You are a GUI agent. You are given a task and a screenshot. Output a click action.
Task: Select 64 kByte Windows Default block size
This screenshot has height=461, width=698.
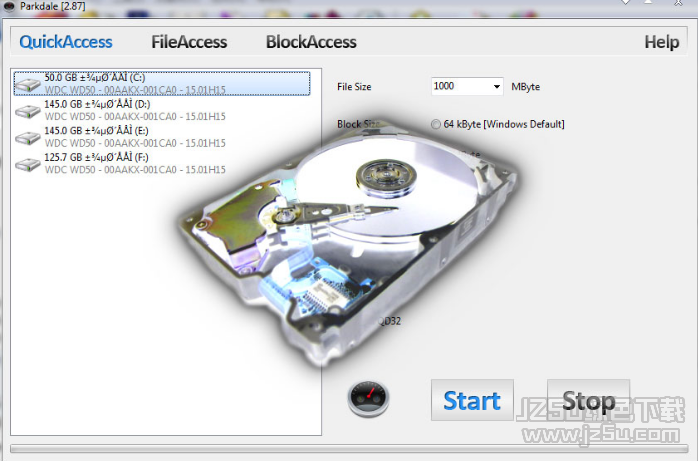(435, 124)
